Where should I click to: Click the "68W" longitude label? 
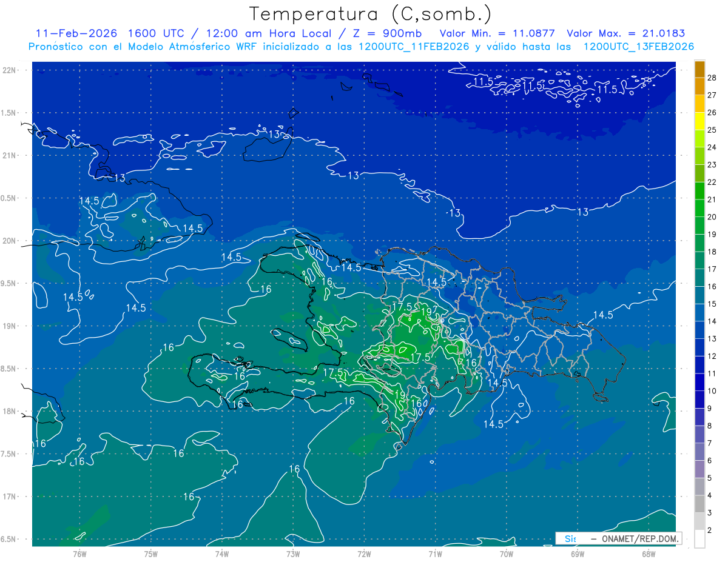tap(649, 554)
